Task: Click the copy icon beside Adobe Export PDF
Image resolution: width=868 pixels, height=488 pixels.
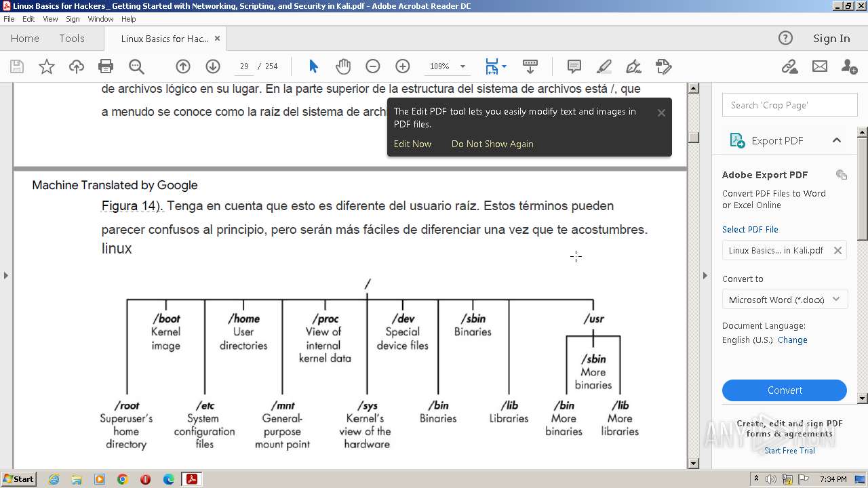Action: click(x=842, y=175)
